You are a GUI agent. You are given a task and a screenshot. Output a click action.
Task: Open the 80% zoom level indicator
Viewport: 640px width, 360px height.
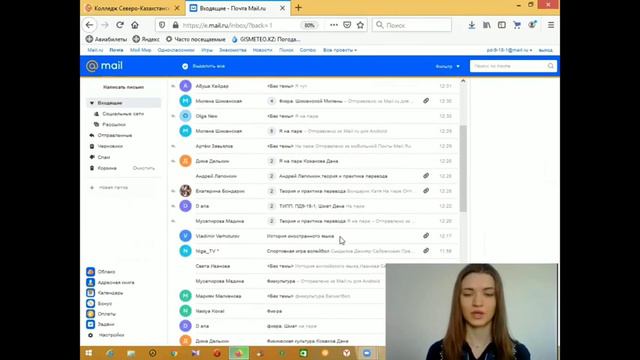click(309, 25)
